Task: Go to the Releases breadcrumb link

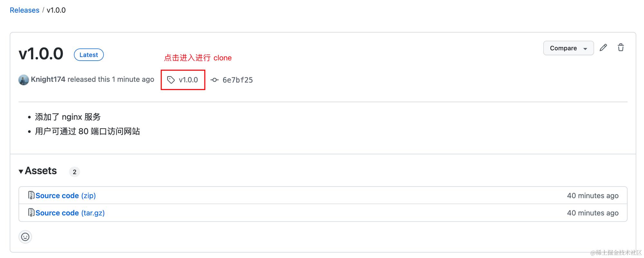Action: click(24, 10)
